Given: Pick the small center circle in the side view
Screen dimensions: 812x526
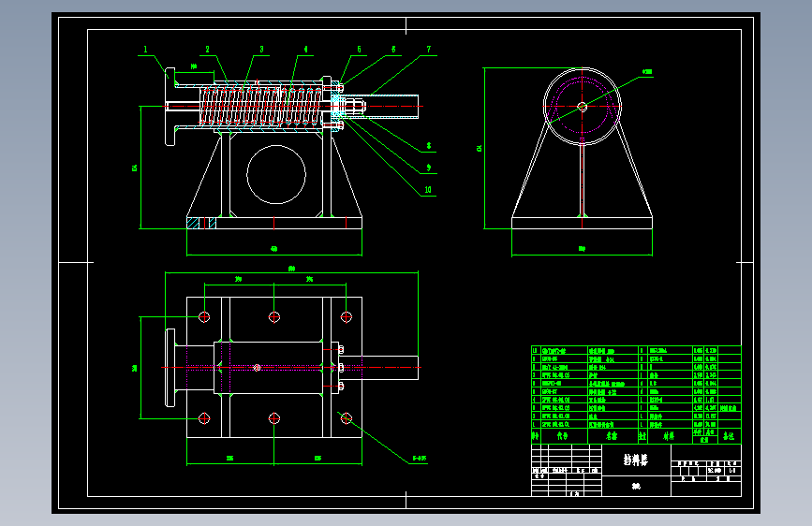Looking at the screenshot, I should tap(582, 107).
